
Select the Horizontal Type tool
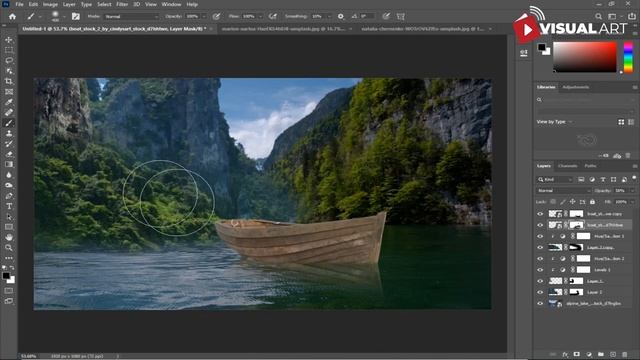point(9,207)
